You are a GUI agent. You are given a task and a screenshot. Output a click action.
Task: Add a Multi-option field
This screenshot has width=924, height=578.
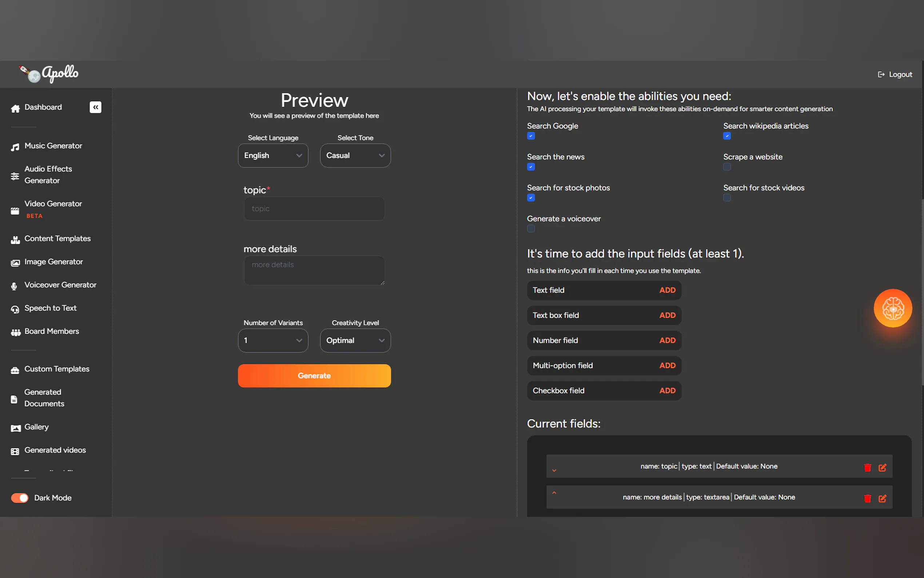click(667, 365)
